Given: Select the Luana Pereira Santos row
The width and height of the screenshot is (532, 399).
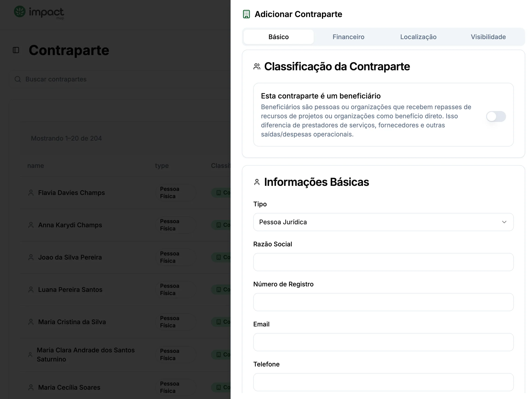Looking at the screenshot, I should click(x=125, y=290).
